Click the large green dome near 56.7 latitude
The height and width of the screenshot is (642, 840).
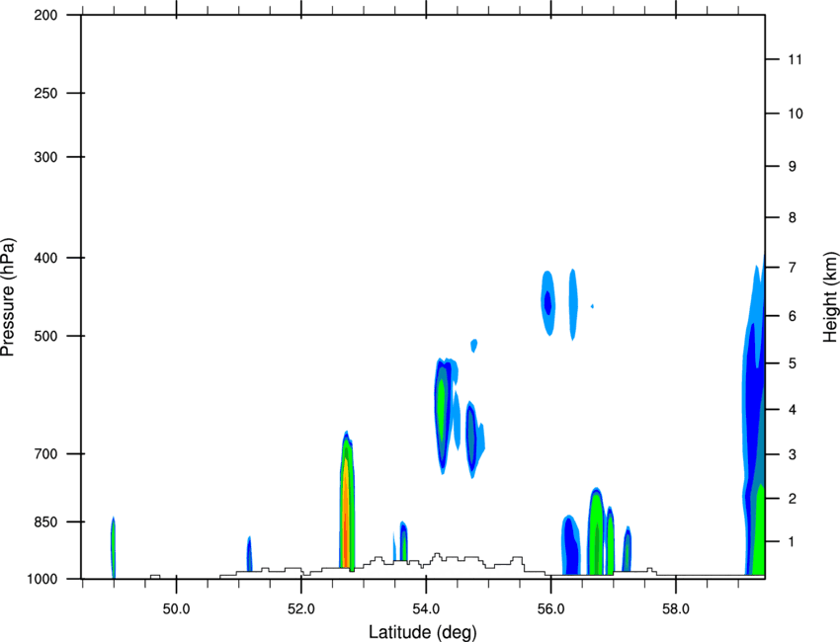tap(596, 531)
